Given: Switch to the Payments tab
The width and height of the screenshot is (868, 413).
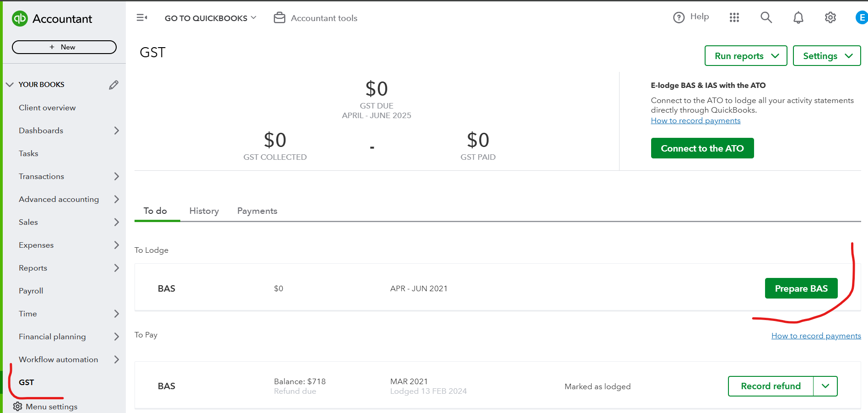Looking at the screenshot, I should pos(257,211).
